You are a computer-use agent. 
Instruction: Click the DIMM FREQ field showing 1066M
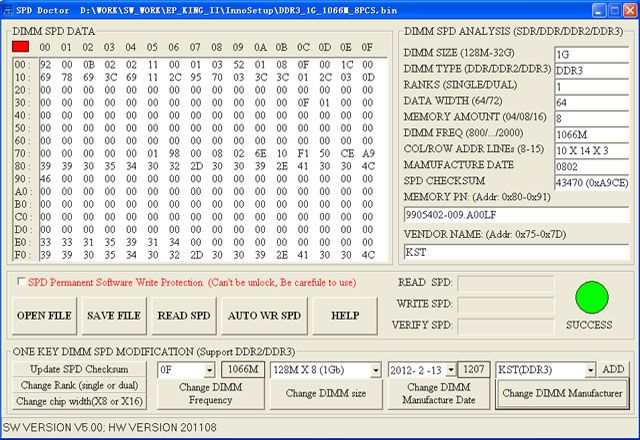(x=591, y=134)
